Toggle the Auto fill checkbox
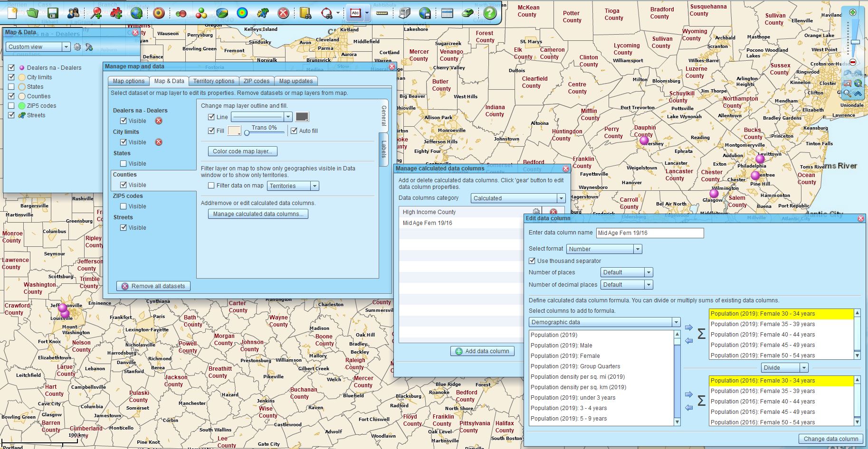Image resolution: width=868 pixels, height=449 pixels. pyautogui.click(x=294, y=131)
